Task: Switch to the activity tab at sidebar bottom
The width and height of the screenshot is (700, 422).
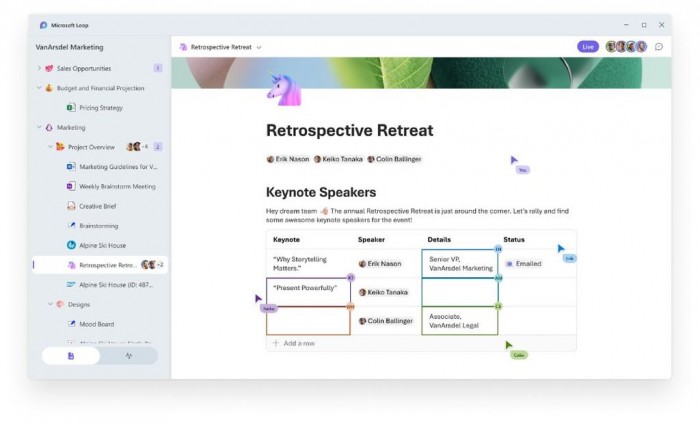Action: (x=129, y=356)
